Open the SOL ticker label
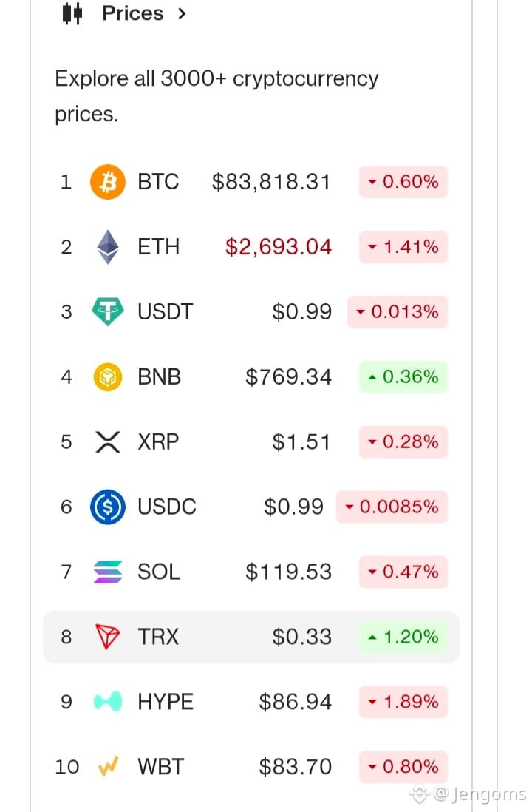532x812 pixels. coord(159,572)
